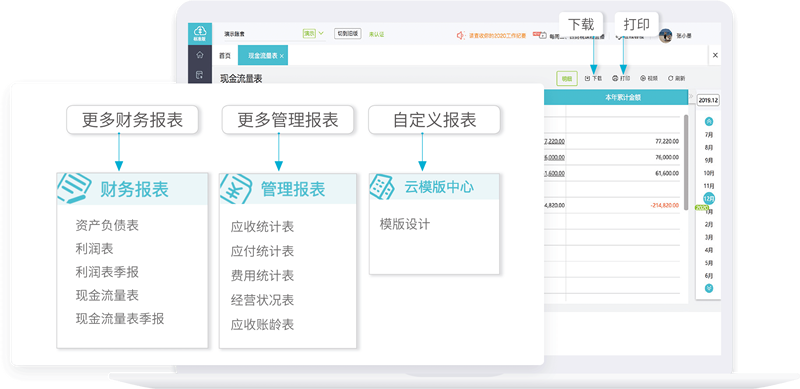Select the 现金流量表 tab
Viewport: 800px width, 389px height.
[263, 56]
